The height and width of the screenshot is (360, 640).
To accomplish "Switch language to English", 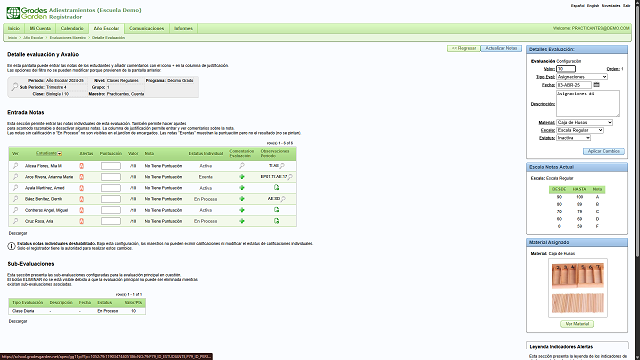I will pos(593,6).
